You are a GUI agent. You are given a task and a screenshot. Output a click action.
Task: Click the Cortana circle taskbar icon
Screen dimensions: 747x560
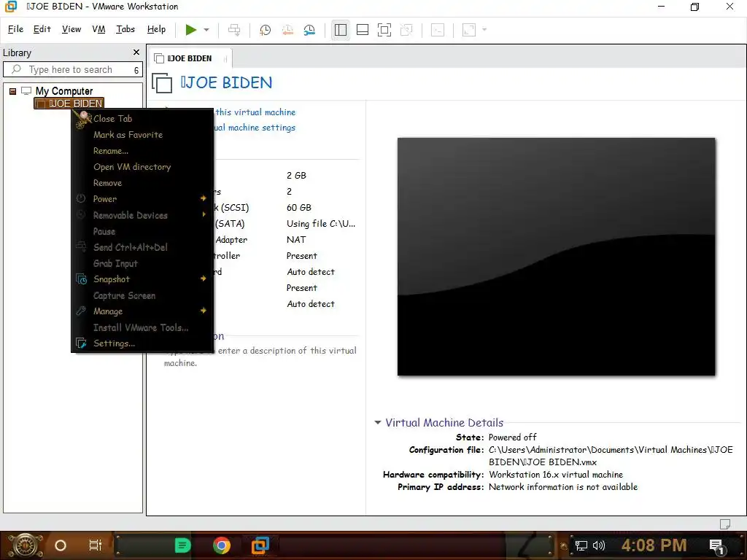[61, 545]
